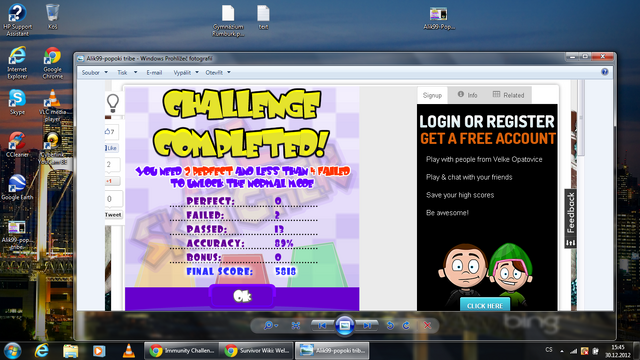Go to the previous photo
The image size is (640, 360).
(322, 326)
